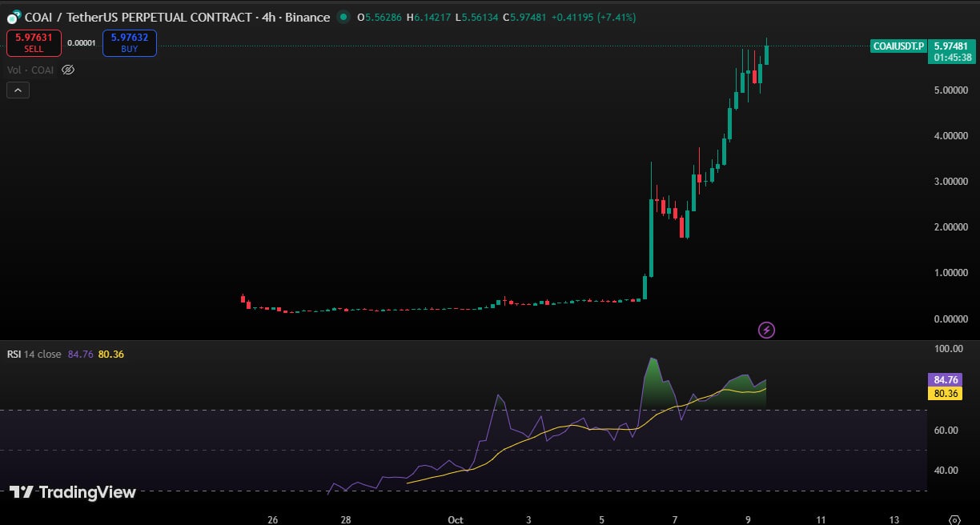Collapse the indicator legend with chevron button

coord(18,90)
